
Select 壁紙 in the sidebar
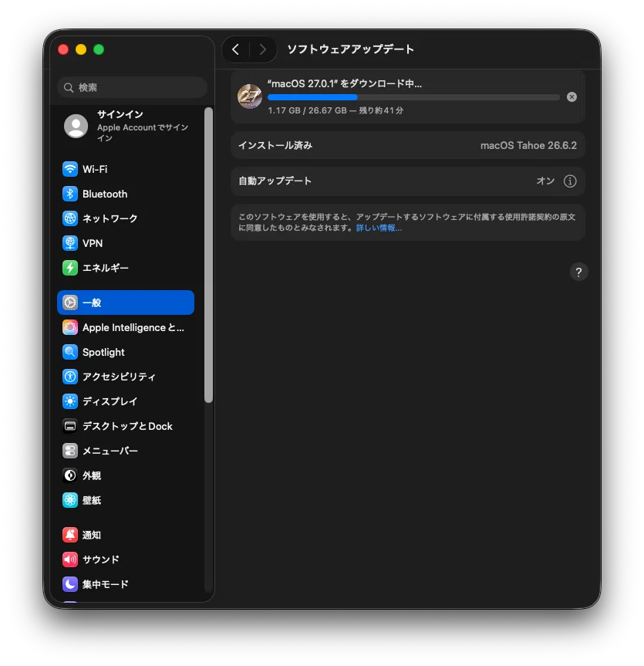pos(126,500)
